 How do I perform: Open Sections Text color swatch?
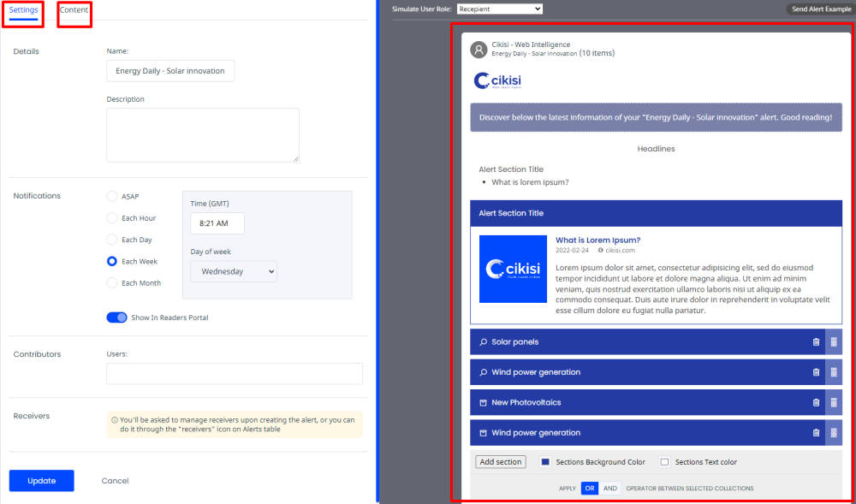click(x=664, y=462)
